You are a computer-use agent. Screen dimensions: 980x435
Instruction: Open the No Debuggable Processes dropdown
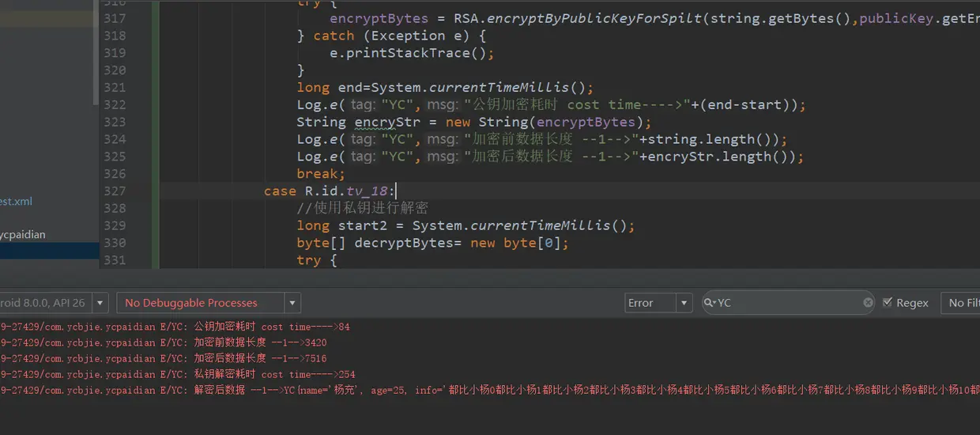pos(209,303)
